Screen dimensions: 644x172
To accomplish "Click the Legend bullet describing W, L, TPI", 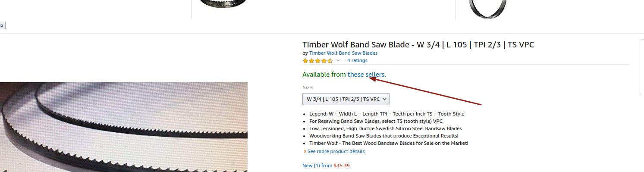I will click(x=386, y=114).
